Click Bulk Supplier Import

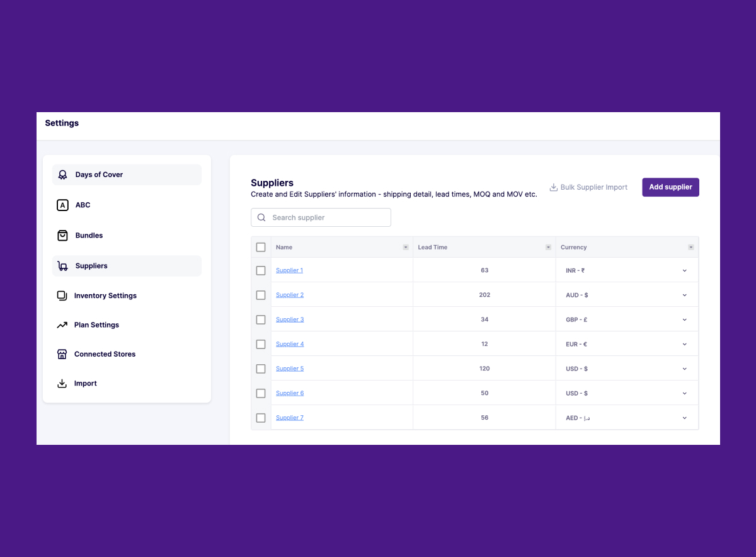point(588,187)
